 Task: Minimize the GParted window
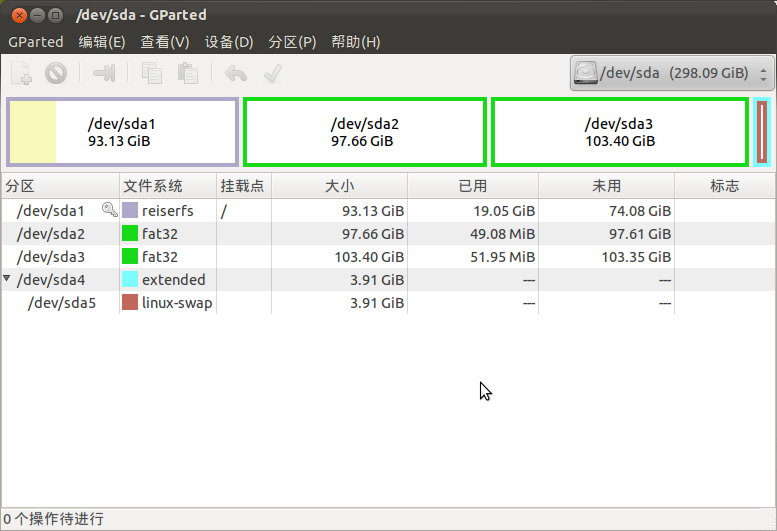tap(38, 15)
